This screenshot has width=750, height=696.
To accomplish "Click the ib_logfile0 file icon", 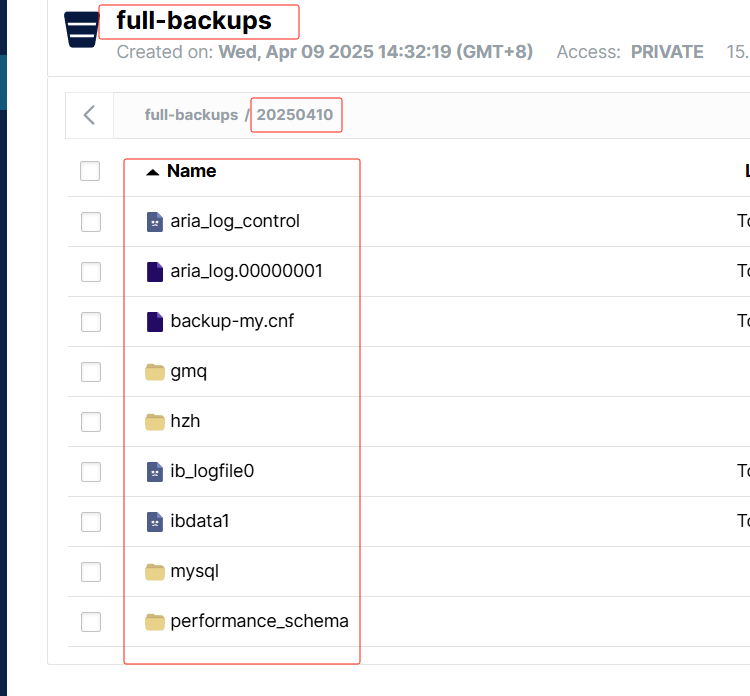I will point(154,472).
